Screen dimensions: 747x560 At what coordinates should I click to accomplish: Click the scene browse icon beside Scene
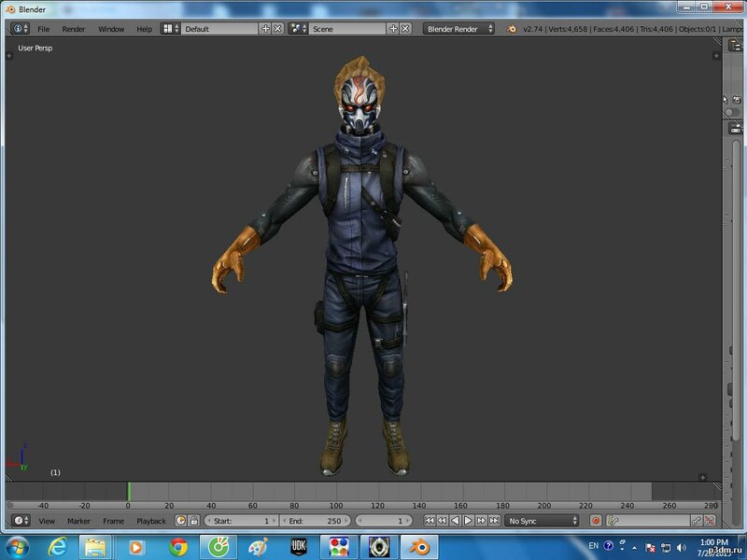point(299,29)
